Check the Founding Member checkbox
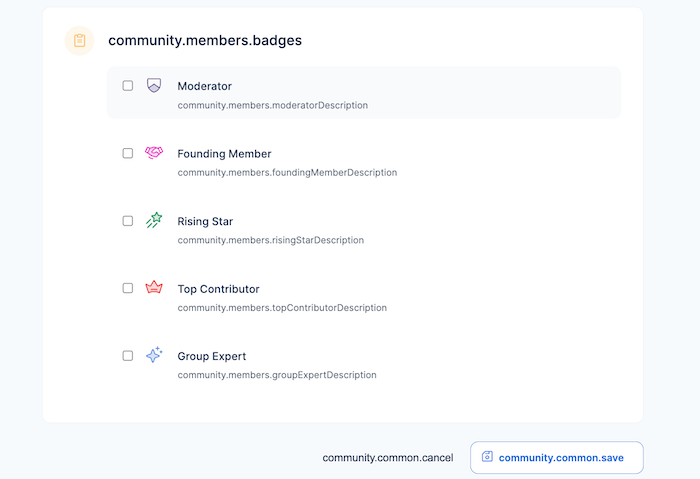The width and height of the screenshot is (700, 479). pos(128,153)
